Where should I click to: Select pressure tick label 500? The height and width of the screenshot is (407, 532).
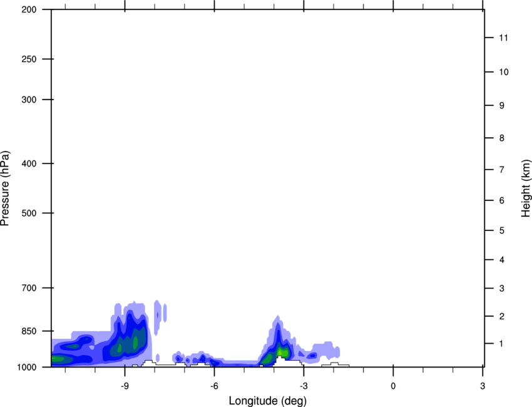[29, 213]
